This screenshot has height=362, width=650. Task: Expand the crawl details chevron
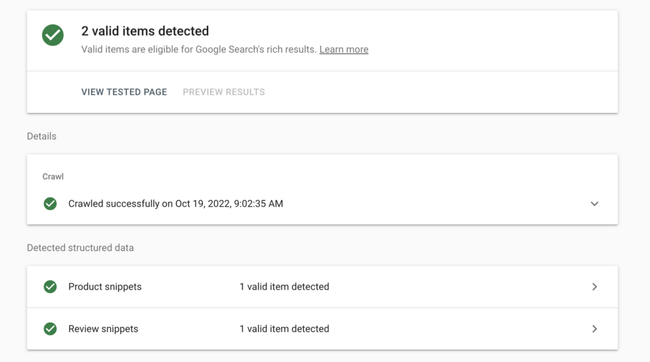click(594, 204)
